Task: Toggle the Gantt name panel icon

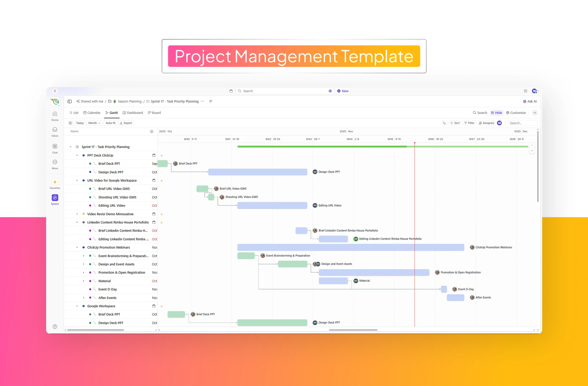Action: 71,123
